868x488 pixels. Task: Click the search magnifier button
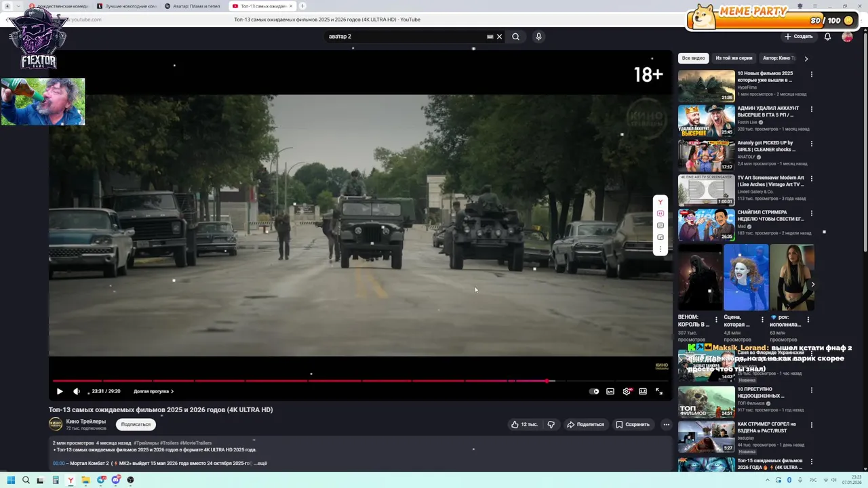tap(516, 37)
